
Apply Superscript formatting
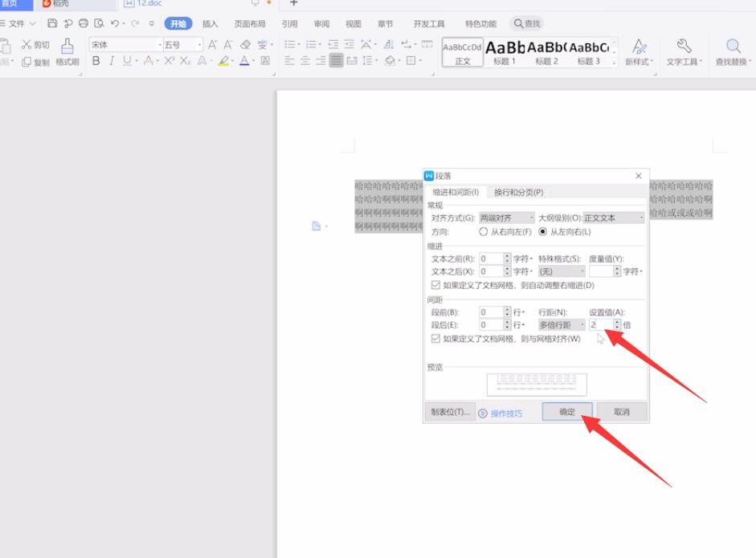170,61
